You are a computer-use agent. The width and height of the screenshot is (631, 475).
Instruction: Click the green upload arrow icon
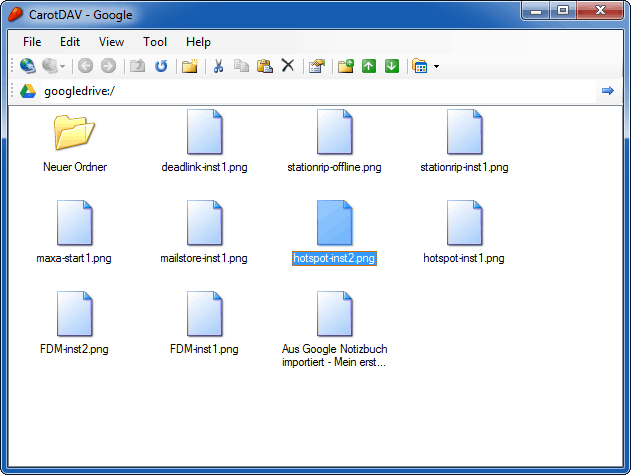(369, 66)
